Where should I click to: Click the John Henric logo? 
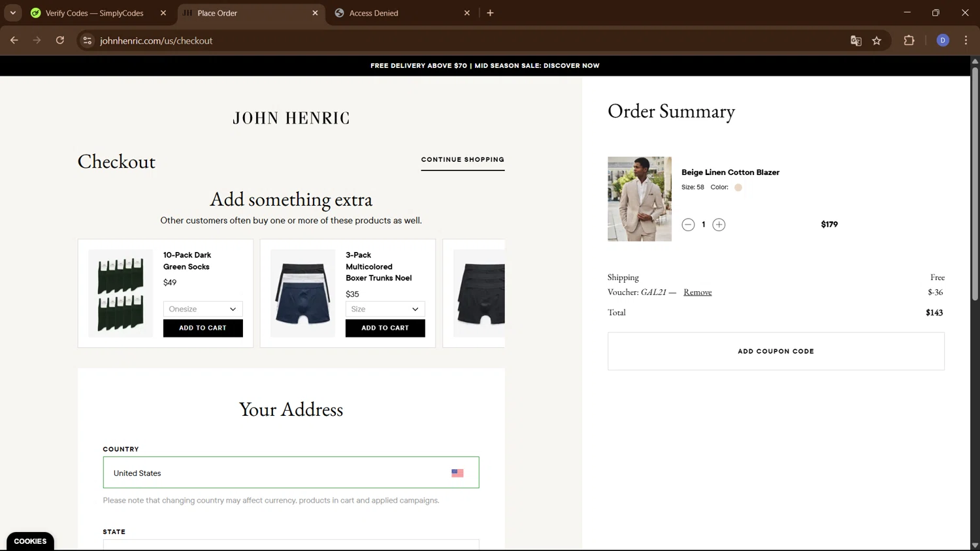tap(291, 118)
